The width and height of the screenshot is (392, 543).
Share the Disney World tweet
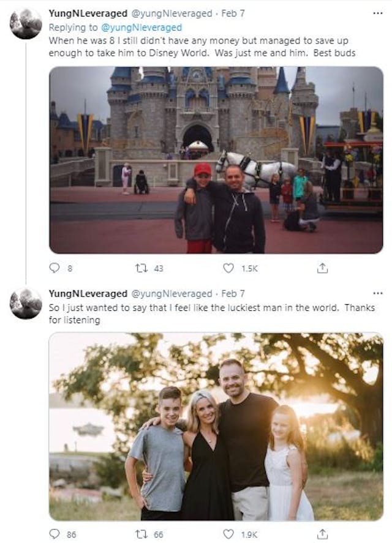click(323, 268)
